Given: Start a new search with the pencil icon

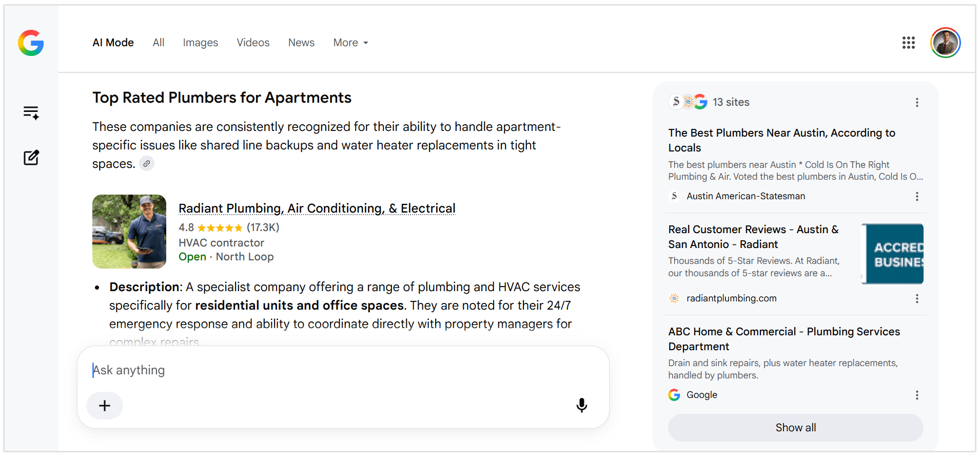Looking at the screenshot, I should click(x=31, y=158).
